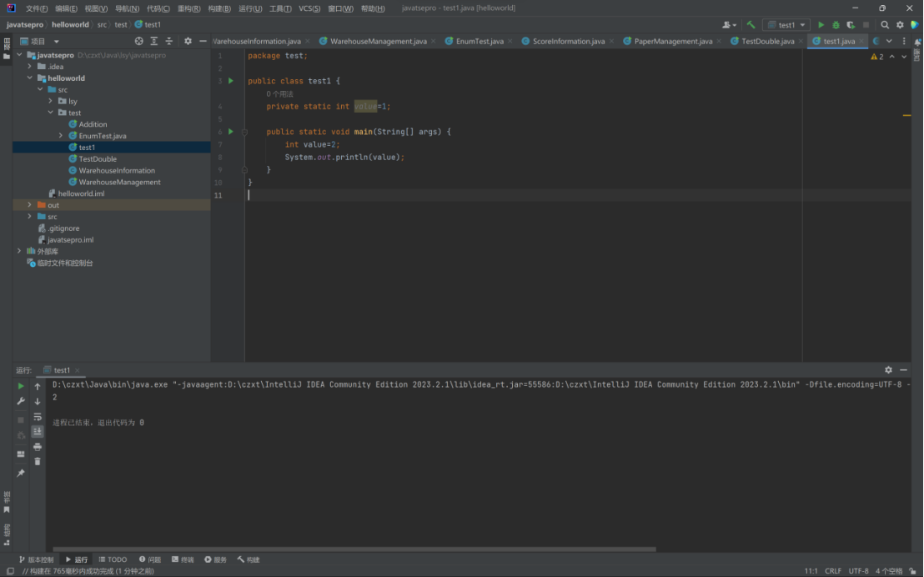
Task: Start debugging with the green bug icon
Action: point(836,25)
